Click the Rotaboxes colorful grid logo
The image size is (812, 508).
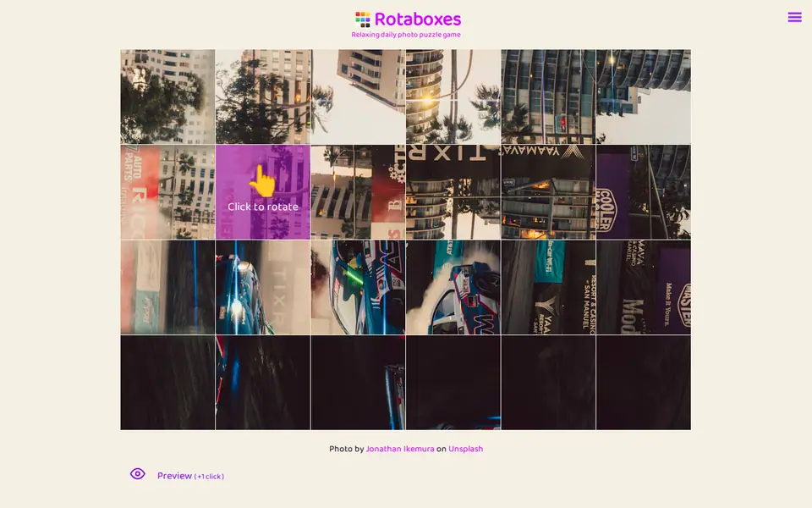tap(363, 19)
